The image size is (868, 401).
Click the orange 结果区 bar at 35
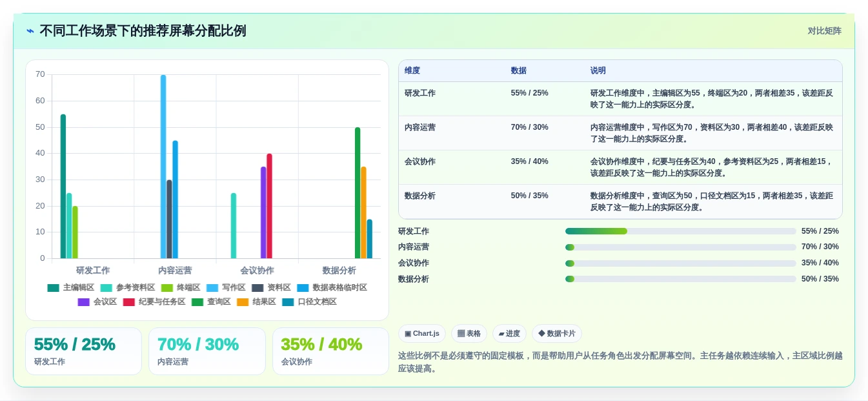363,212
